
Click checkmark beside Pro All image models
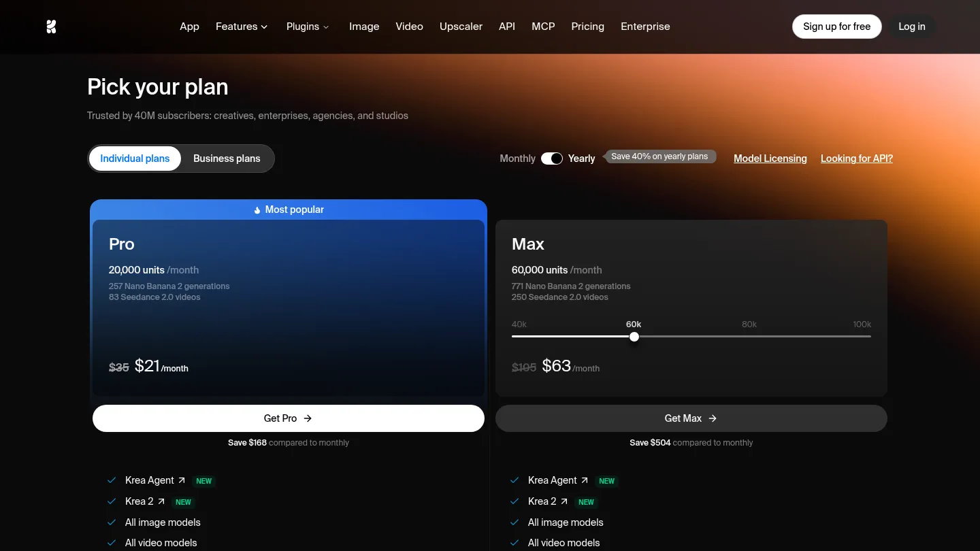(x=112, y=522)
